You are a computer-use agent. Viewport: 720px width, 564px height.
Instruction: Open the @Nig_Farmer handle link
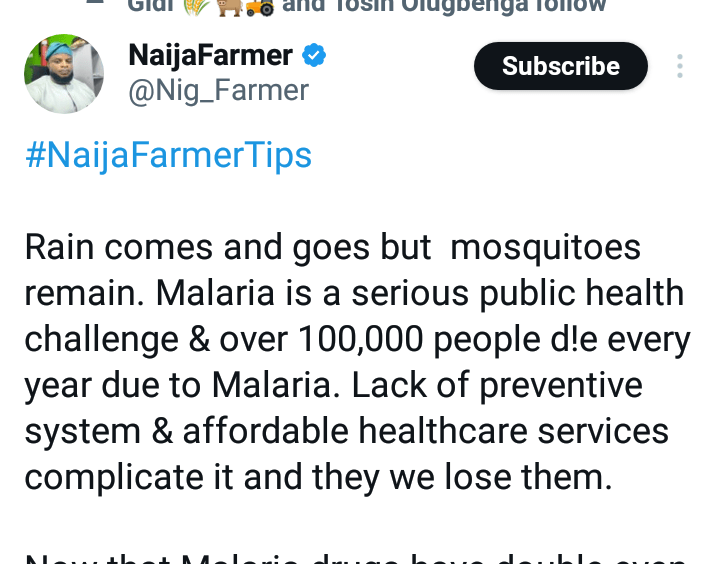(218, 91)
